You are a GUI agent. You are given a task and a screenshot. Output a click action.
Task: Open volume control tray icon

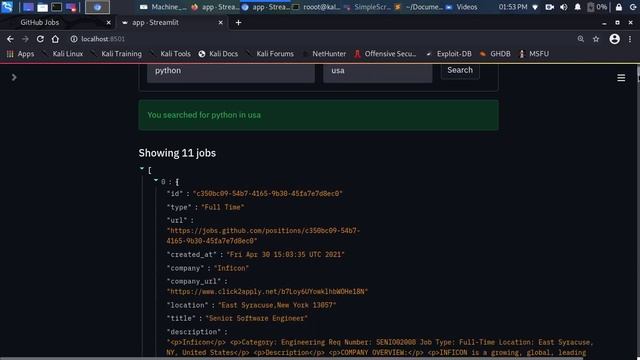pos(564,7)
